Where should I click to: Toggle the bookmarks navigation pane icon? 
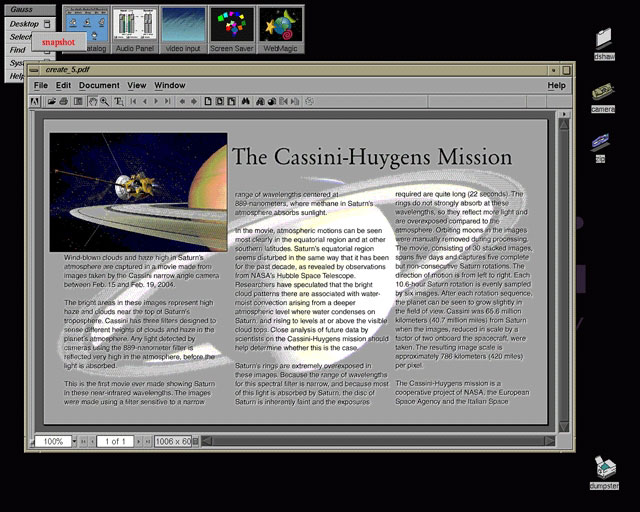[78, 101]
